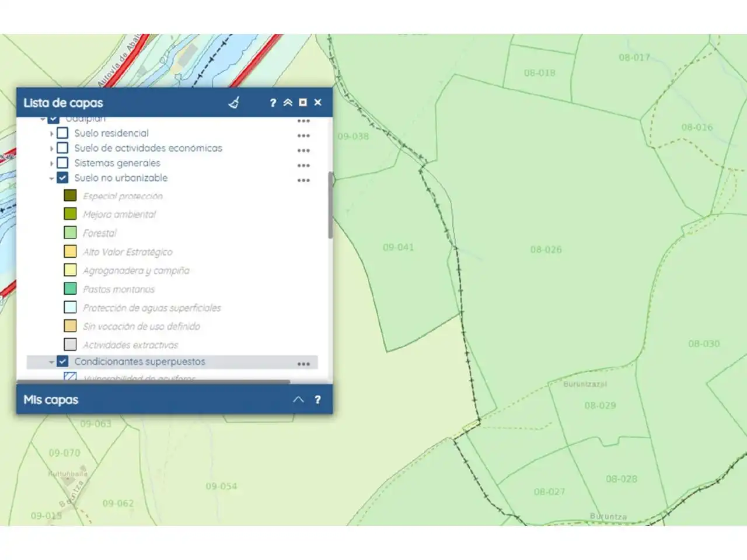Image resolution: width=747 pixels, height=560 pixels.
Task: Open the Lista de capas help icon
Action: pos(273,103)
